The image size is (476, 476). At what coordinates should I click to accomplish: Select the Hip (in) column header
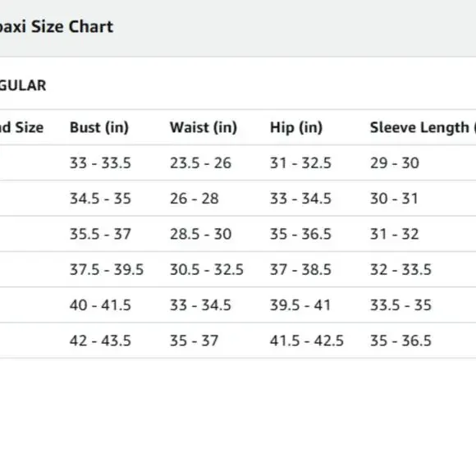coord(296,127)
